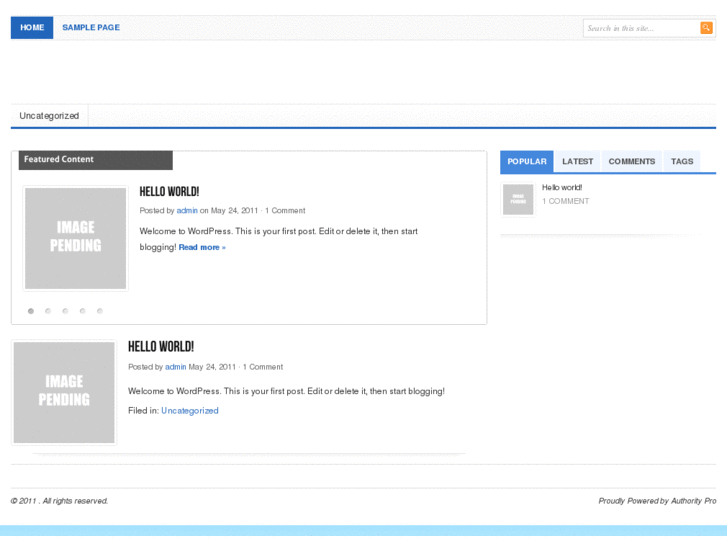Switch to the LATEST tab
The width and height of the screenshot is (727, 545).
577,161
